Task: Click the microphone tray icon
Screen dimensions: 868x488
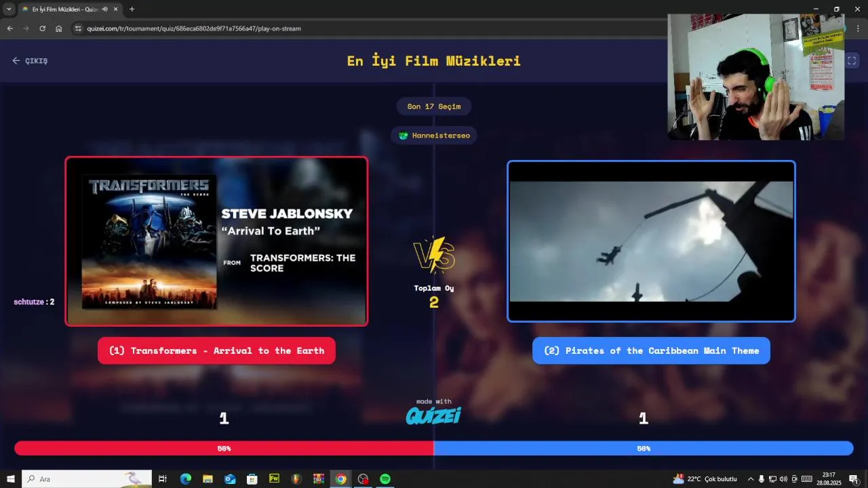Action: pyautogui.click(x=762, y=479)
